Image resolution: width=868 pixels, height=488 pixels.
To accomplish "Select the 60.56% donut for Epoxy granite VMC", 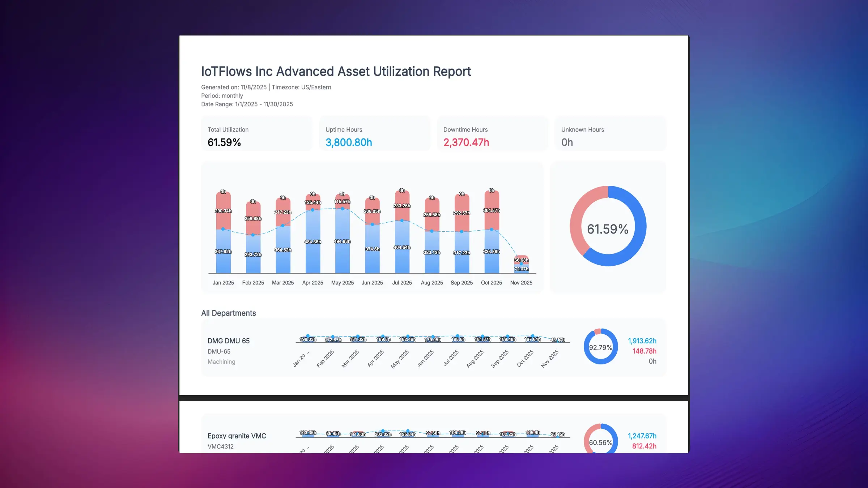I will (x=600, y=442).
